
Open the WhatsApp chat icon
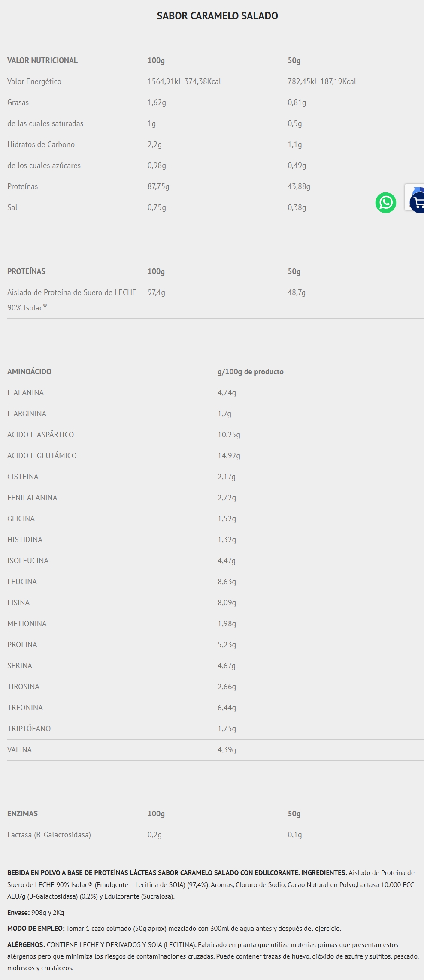(385, 202)
